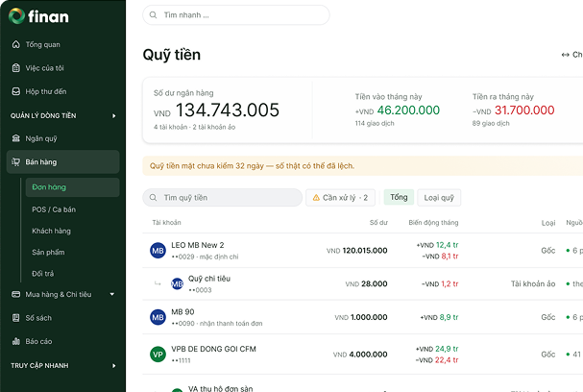Click the finan logo

(38, 16)
